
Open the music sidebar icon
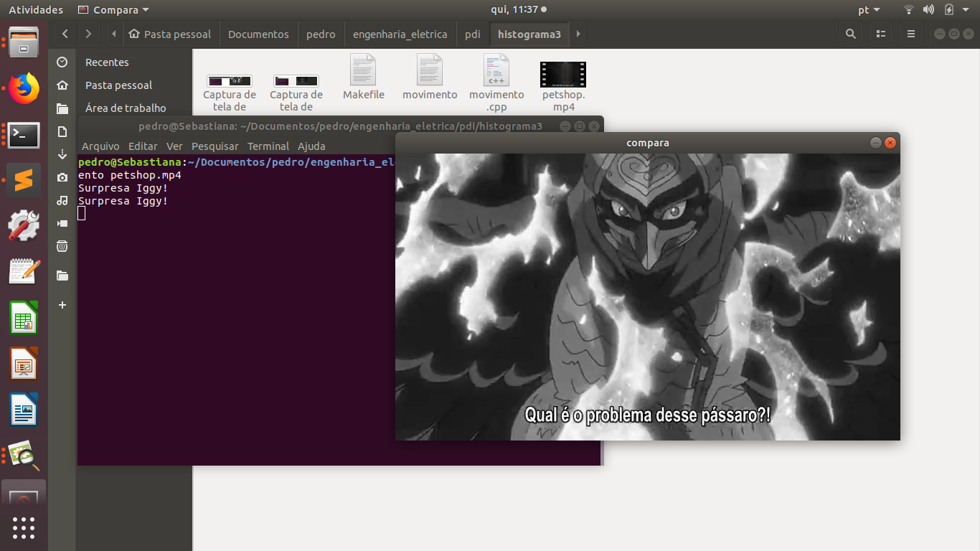pyautogui.click(x=62, y=200)
